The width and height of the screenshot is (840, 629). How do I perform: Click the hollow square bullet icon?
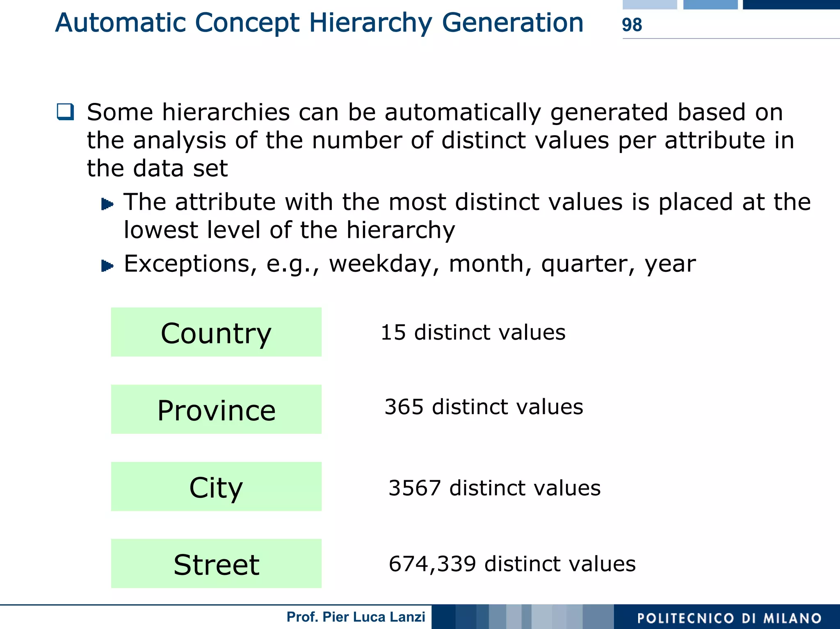(x=66, y=112)
